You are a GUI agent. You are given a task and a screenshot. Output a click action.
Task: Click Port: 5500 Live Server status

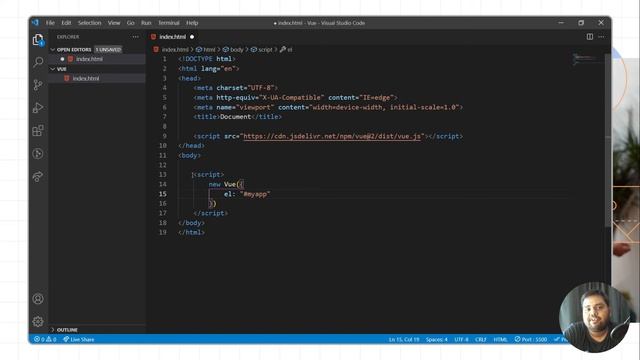tap(531, 339)
